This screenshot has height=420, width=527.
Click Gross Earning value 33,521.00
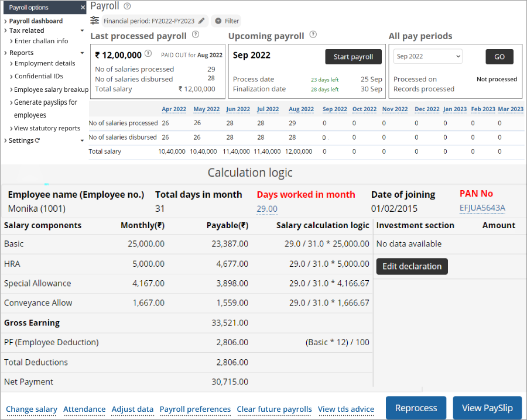pyautogui.click(x=230, y=323)
